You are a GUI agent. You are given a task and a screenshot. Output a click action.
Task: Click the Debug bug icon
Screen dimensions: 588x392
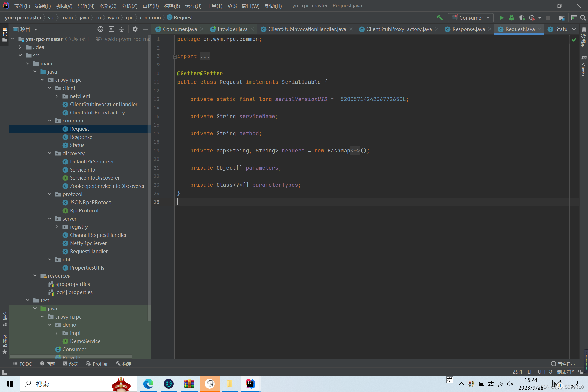[x=512, y=18]
